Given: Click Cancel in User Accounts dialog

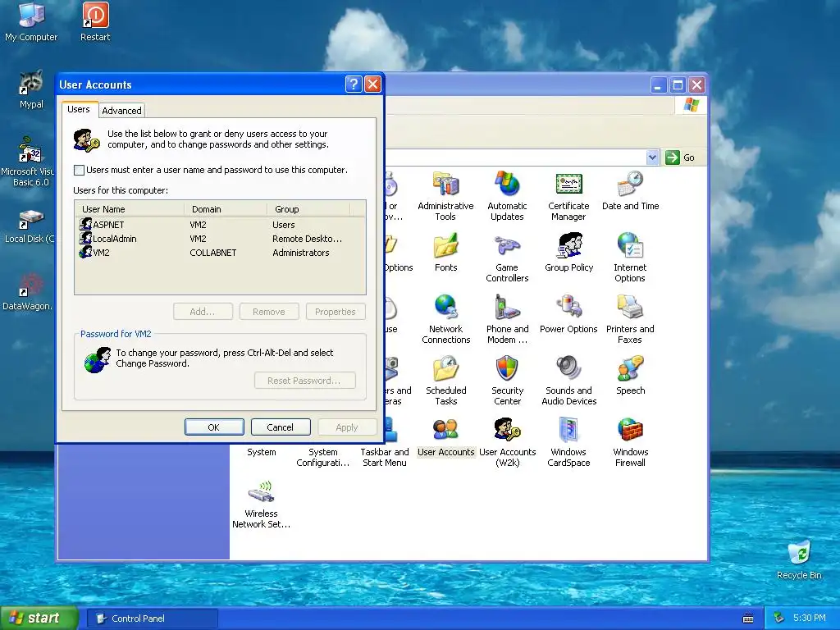Looking at the screenshot, I should pyautogui.click(x=281, y=427).
